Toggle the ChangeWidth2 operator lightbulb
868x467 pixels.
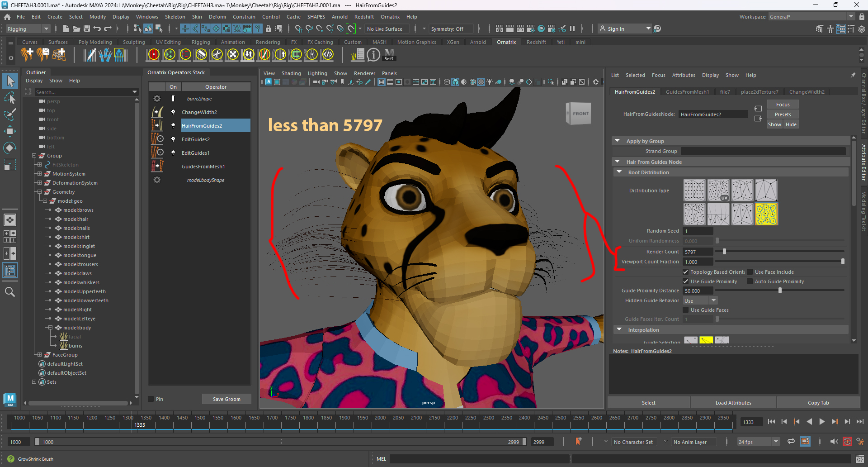click(173, 112)
